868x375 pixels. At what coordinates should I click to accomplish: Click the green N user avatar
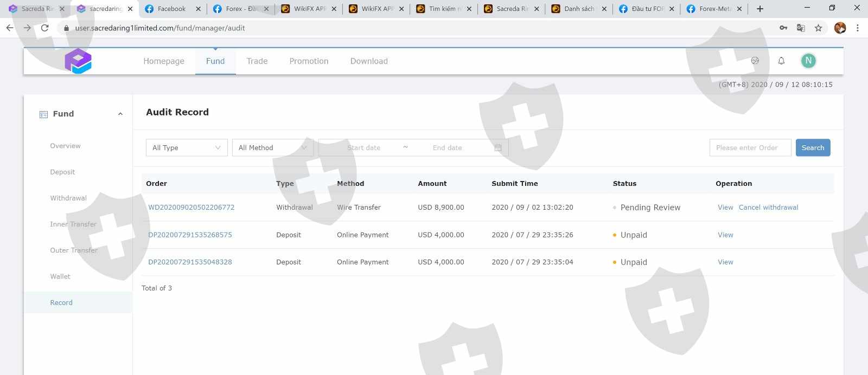pos(808,61)
